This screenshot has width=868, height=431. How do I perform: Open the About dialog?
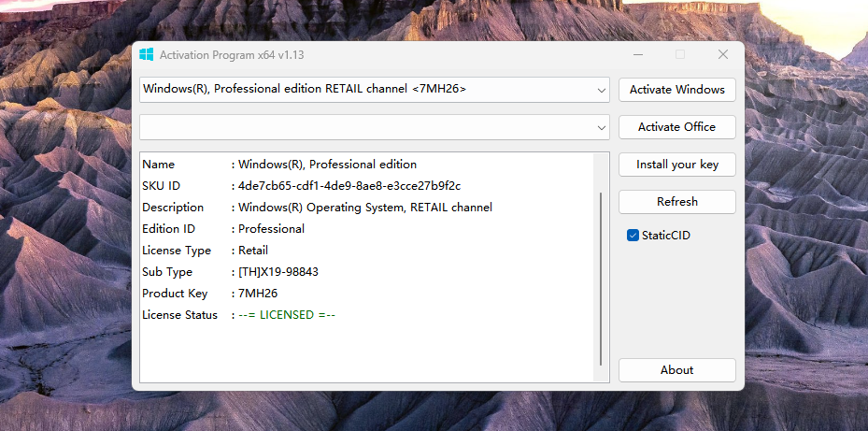click(676, 370)
